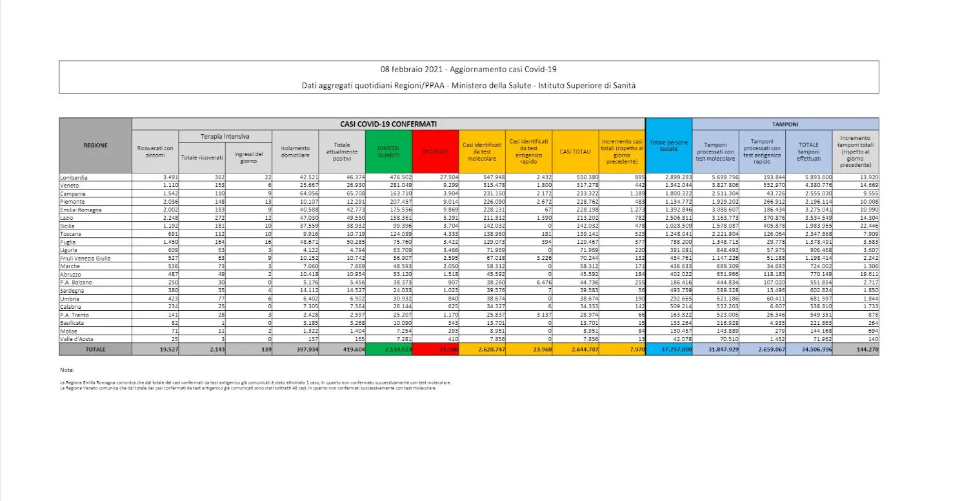The height and width of the screenshot is (501, 980).
Task: Click the "TAMPONI" group header
Action: pos(785,123)
